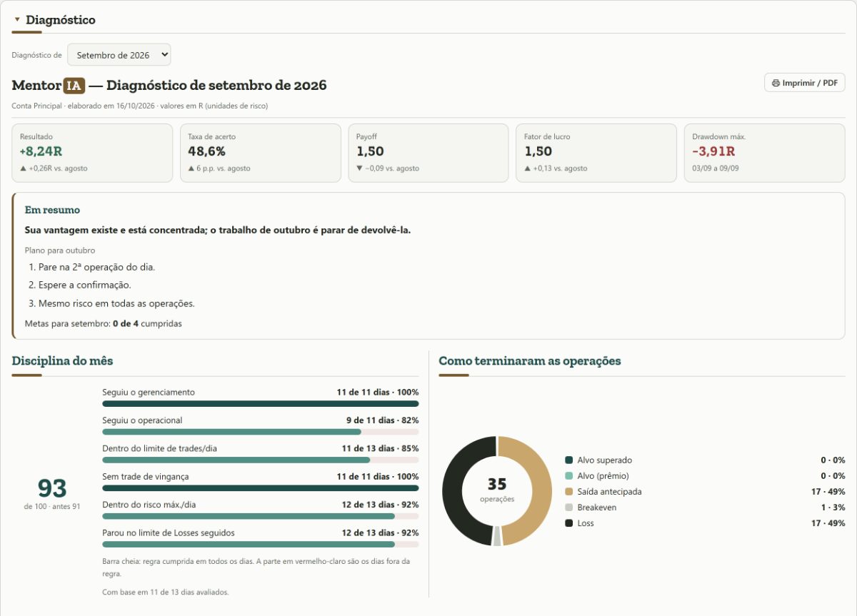Collapse the Diagnóstico section triangle

pyautogui.click(x=17, y=20)
